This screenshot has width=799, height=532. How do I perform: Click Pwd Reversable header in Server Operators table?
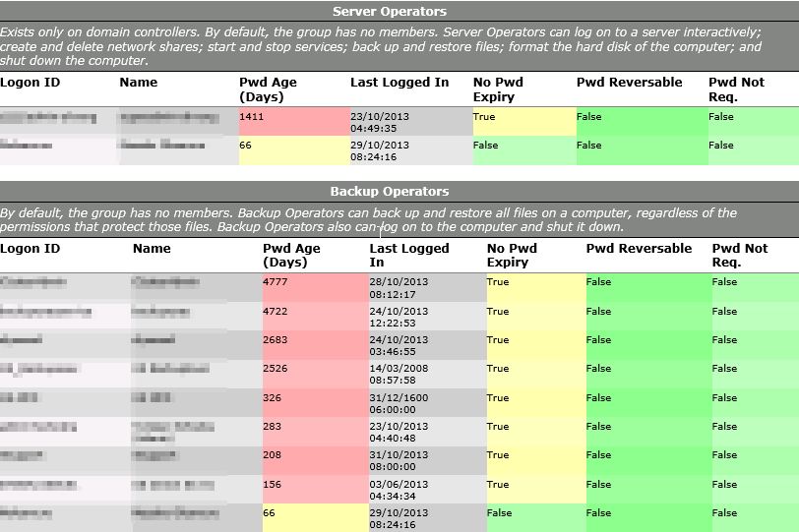pos(629,83)
